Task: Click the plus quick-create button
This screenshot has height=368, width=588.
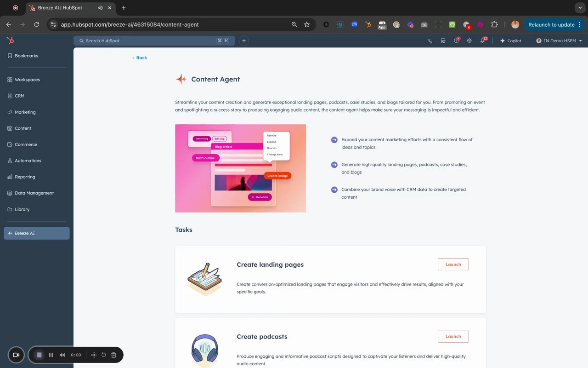Action: [x=244, y=41]
